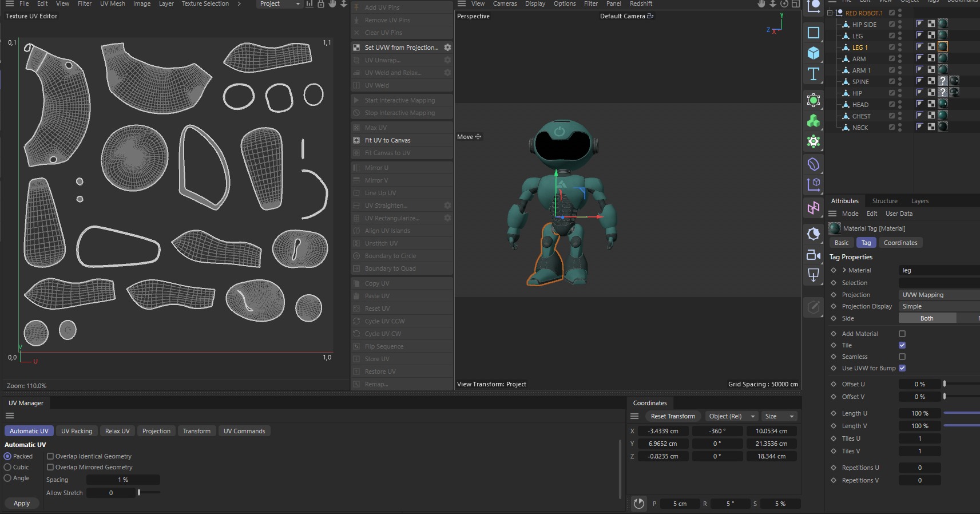Open the Default Camera selector in viewport
This screenshot has width=980, height=514.
tap(626, 16)
